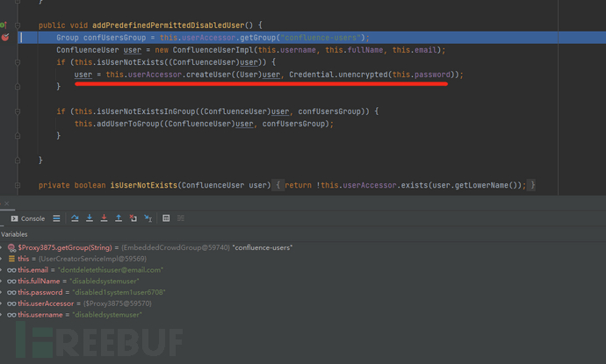Click the folded closing brace after getLowerName()
The height and width of the screenshot is (364, 606).
[532, 185]
